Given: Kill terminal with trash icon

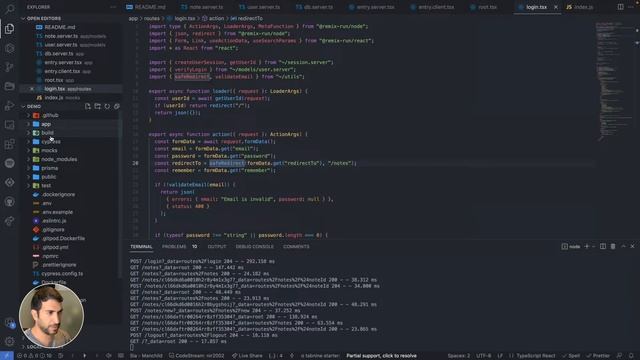Looking at the screenshot, I should 613,246.
